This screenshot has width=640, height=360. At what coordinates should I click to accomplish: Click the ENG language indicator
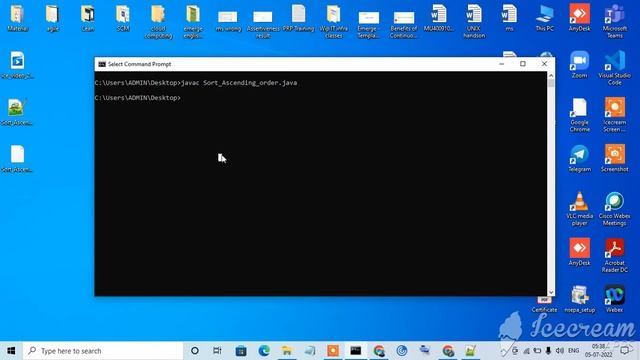(x=573, y=351)
